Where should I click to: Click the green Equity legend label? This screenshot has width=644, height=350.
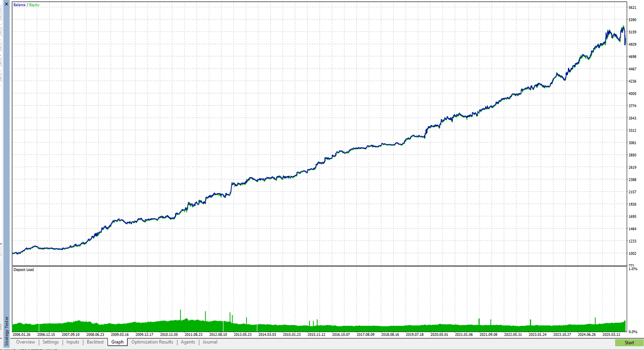pyautogui.click(x=34, y=5)
